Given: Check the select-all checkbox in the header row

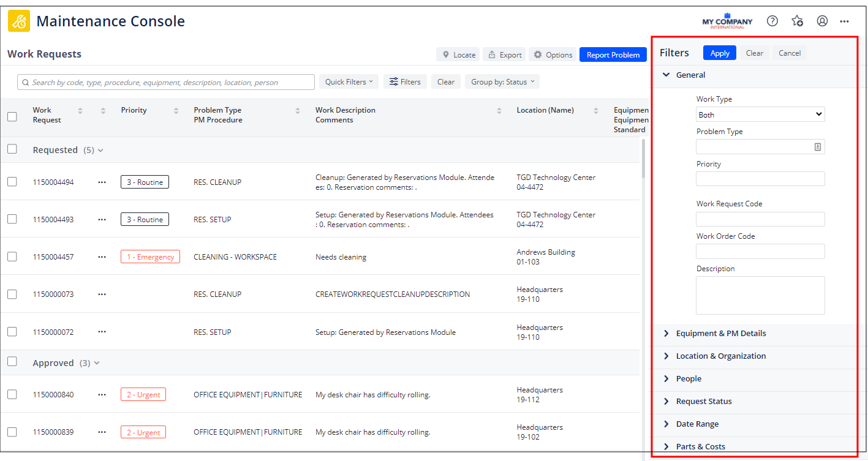Looking at the screenshot, I should (x=12, y=116).
